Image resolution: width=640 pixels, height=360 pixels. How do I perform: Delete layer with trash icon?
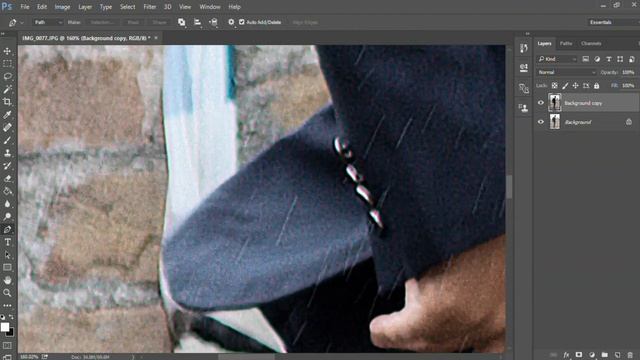click(630, 355)
